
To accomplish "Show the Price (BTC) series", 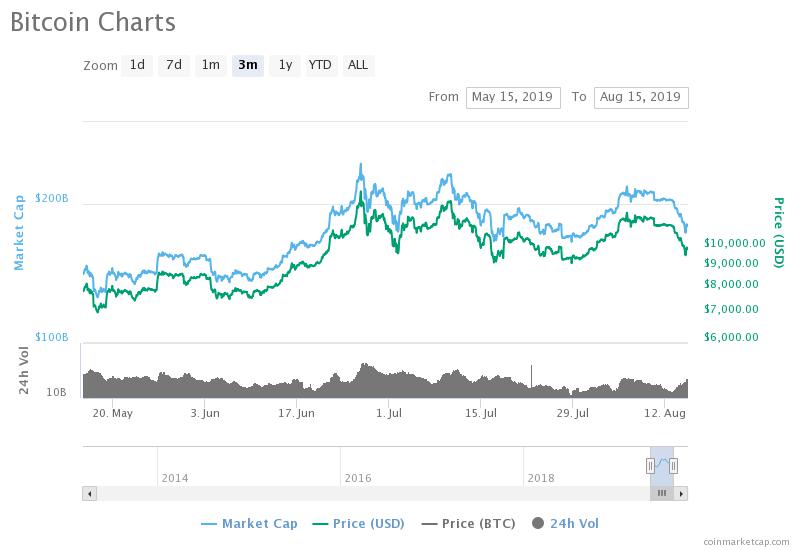I will pos(466,523).
